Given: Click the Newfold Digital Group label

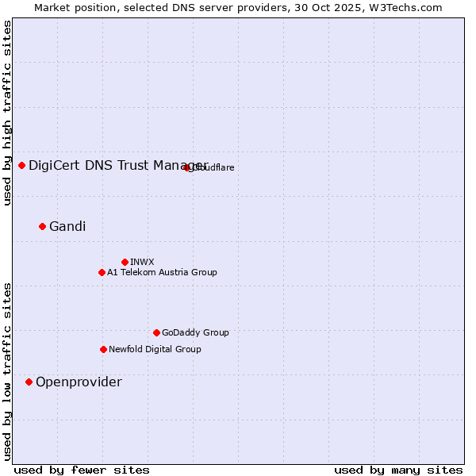Looking at the screenshot, I should click(x=155, y=349).
